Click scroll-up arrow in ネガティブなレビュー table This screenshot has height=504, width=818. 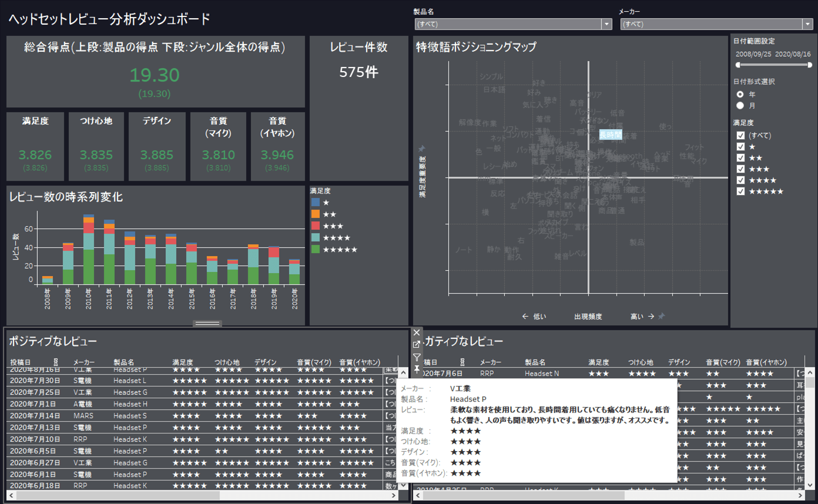click(810, 373)
